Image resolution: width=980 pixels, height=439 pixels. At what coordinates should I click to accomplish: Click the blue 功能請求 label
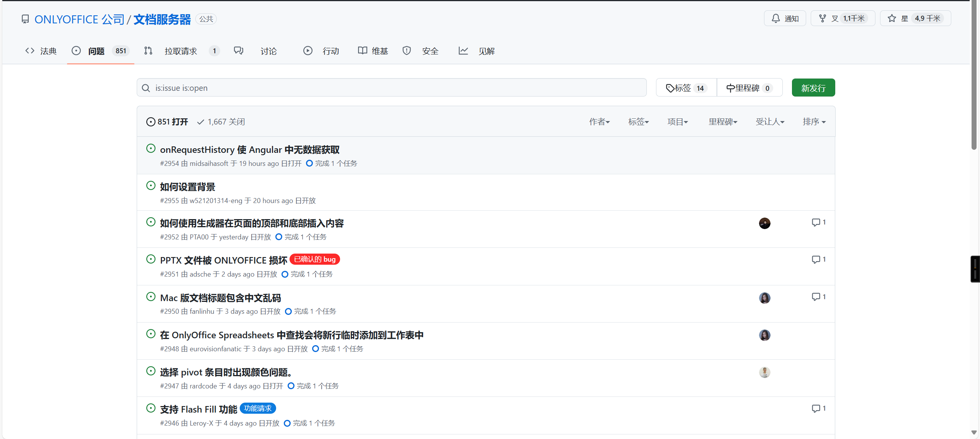coord(258,408)
